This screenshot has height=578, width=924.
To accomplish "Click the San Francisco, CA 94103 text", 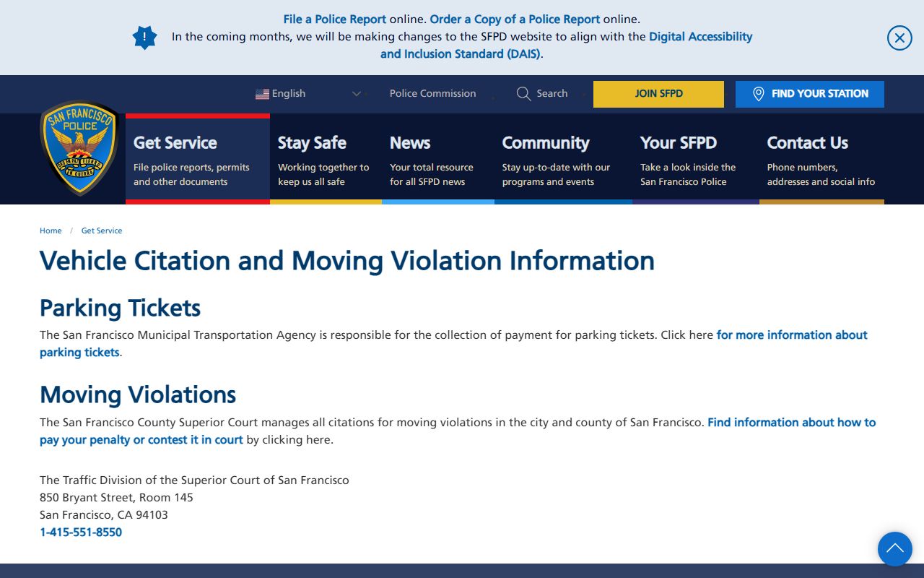I will 104,515.
